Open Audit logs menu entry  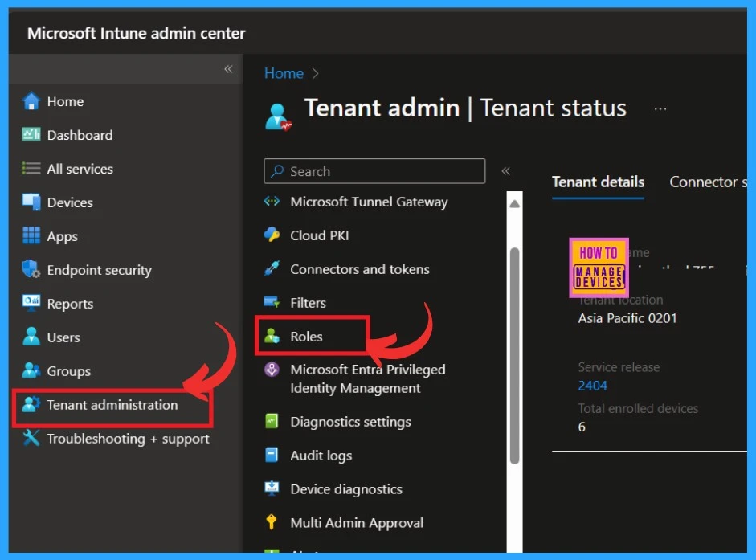(321, 456)
